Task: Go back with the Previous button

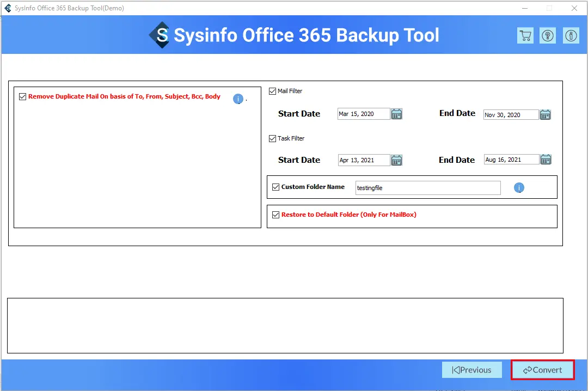Action: [471, 370]
